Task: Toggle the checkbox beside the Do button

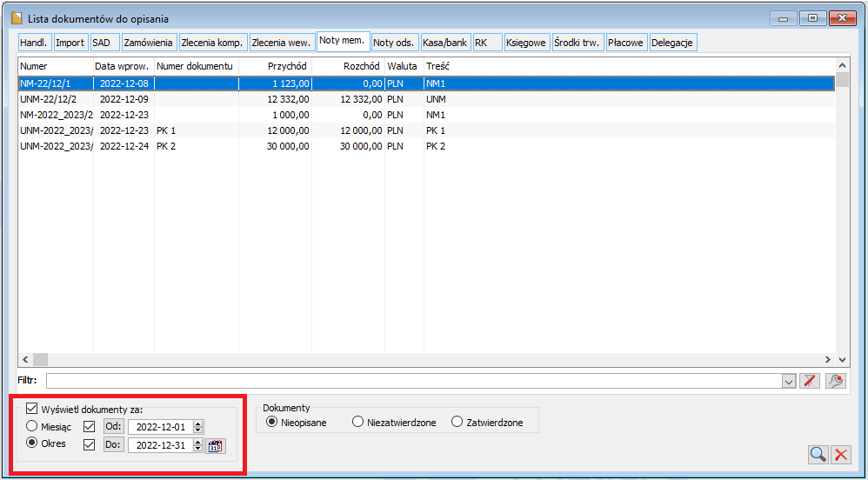Action: pyautogui.click(x=89, y=444)
